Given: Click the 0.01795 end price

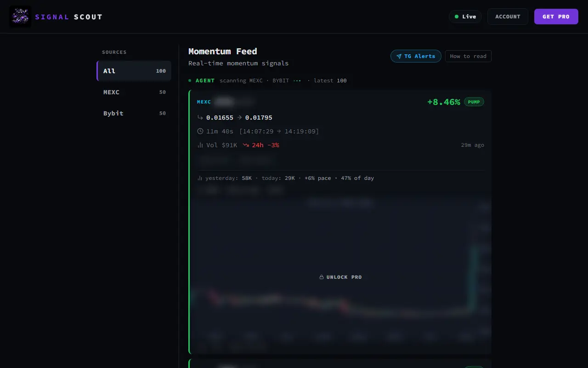Looking at the screenshot, I should coord(259,117).
